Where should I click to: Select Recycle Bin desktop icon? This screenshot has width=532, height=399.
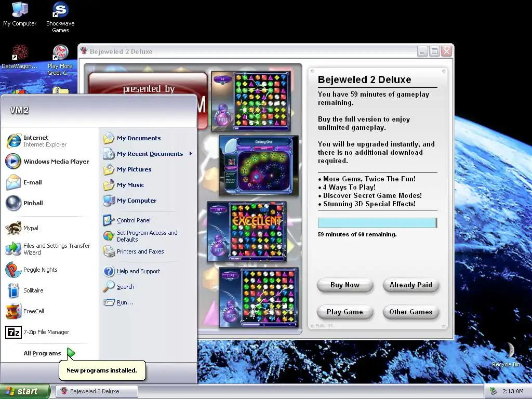[506, 354]
